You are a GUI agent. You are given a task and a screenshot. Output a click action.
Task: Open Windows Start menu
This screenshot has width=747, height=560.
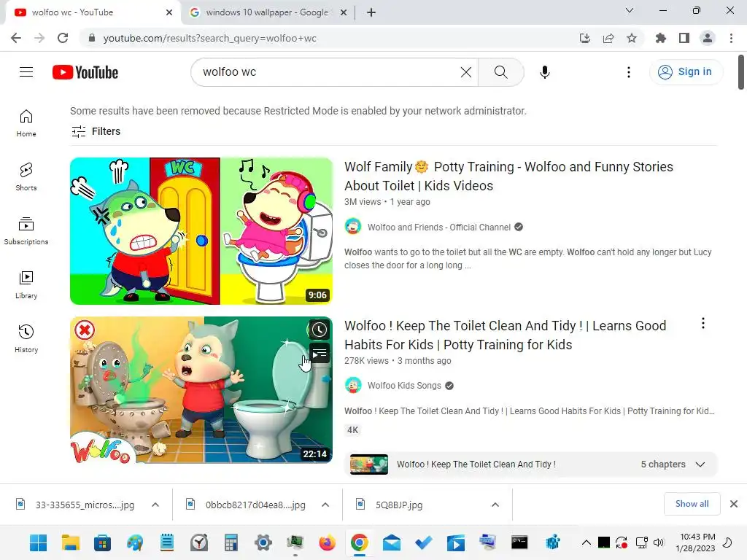pyautogui.click(x=38, y=542)
